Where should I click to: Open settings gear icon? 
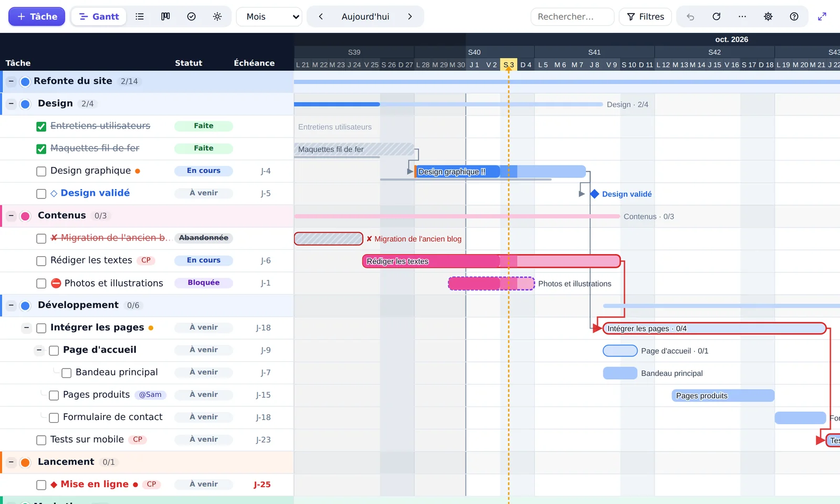pyautogui.click(x=768, y=17)
